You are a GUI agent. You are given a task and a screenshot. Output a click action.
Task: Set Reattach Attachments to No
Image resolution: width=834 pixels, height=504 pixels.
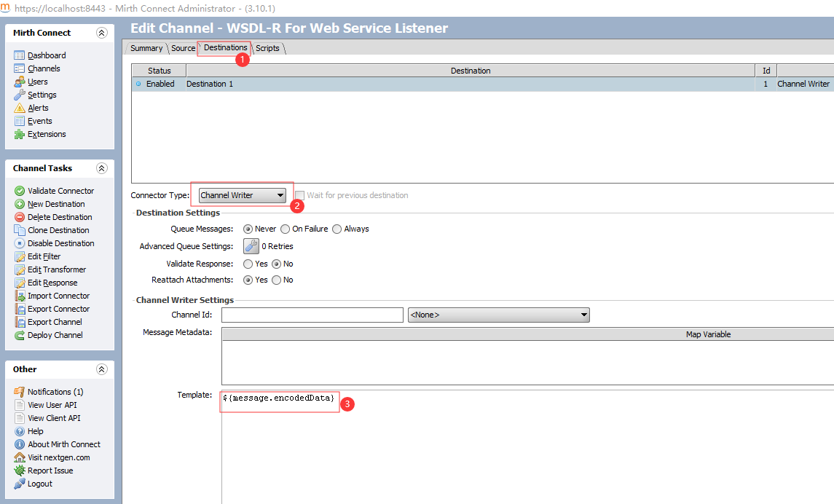(x=276, y=280)
